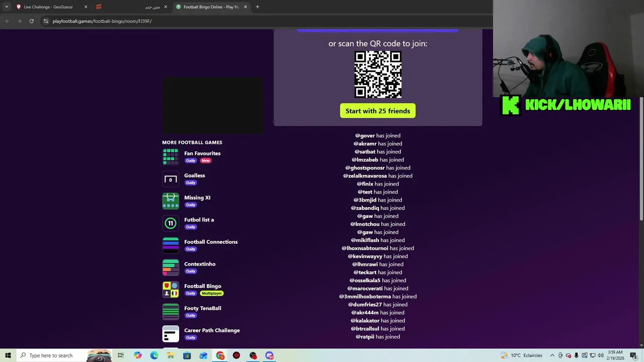Open Copilot from the taskbar
The width and height of the screenshot is (644, 362).
[x=137, y=355]
